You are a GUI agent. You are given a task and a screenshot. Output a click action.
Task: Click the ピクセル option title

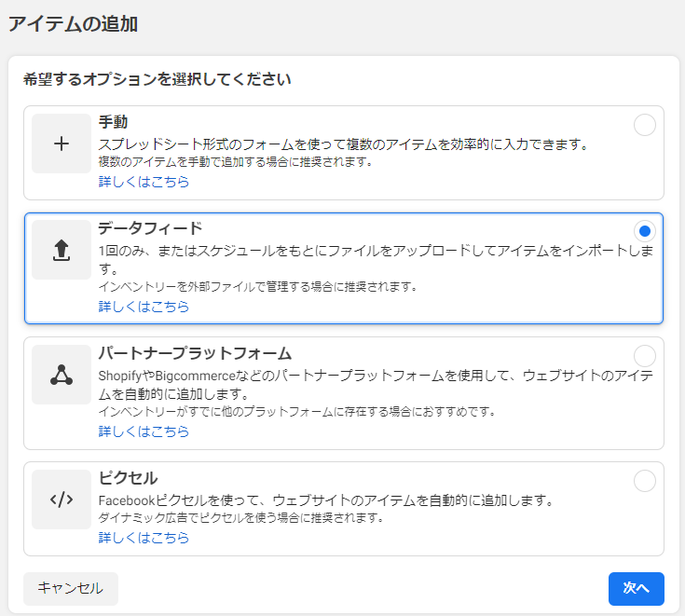pyautogui.click(x=128, y=478)
